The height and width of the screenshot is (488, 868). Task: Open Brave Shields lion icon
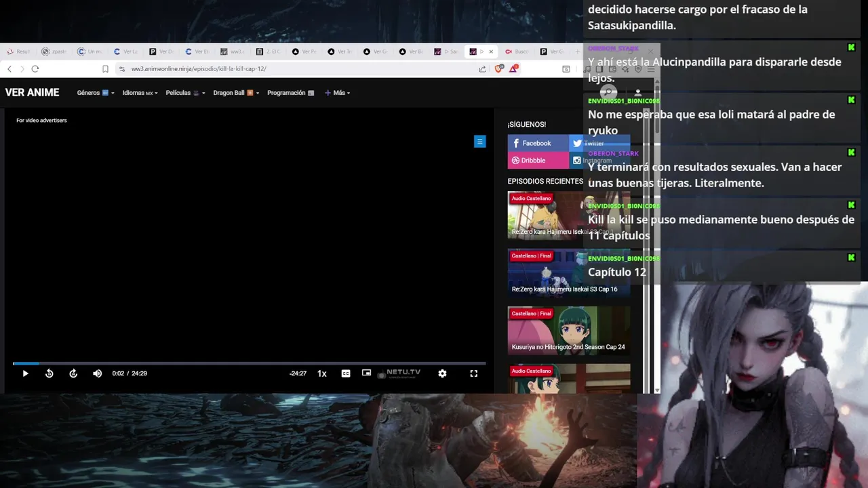point(499,68)
